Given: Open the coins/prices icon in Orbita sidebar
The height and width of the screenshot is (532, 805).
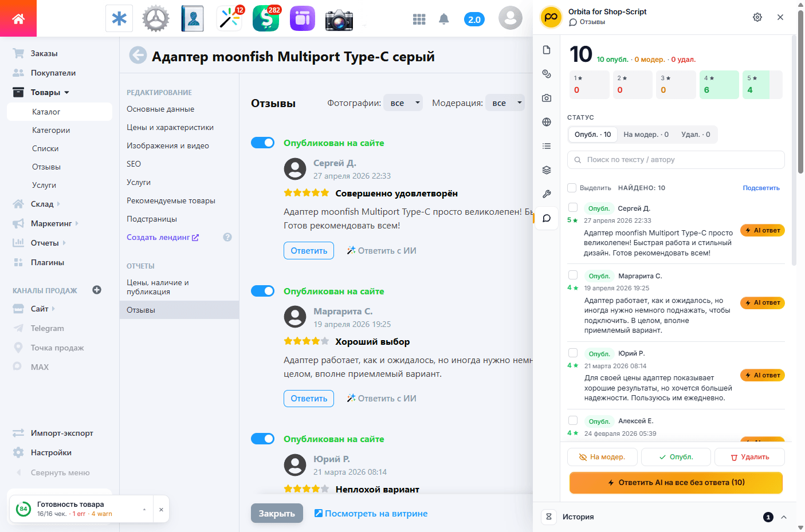Looking at the screenshot, I should [547, 74].
